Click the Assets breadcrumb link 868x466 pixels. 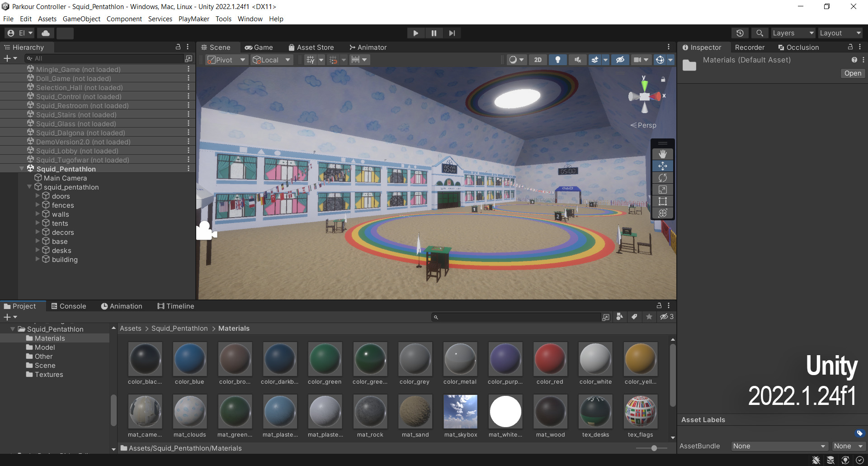tap(131, 328)
